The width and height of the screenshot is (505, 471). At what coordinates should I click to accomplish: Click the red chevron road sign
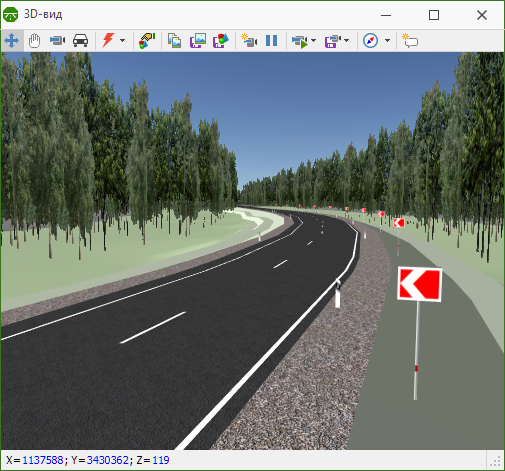pyautogui.click(x=420, y=284)
